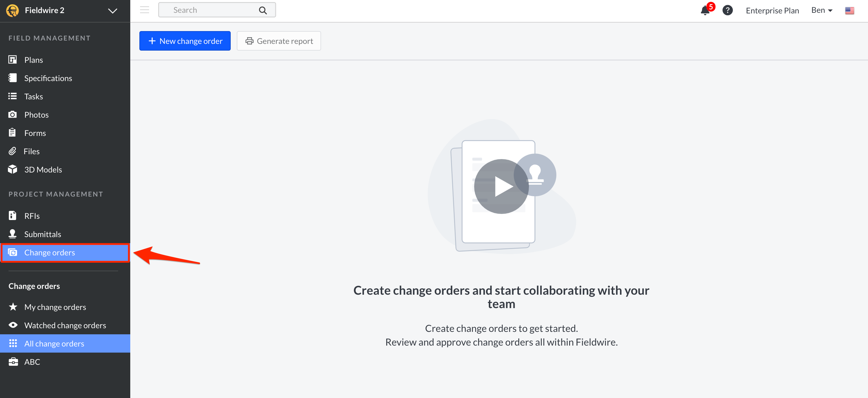Show only My change orders
The image size is (868, 398).
click(55, 307)
